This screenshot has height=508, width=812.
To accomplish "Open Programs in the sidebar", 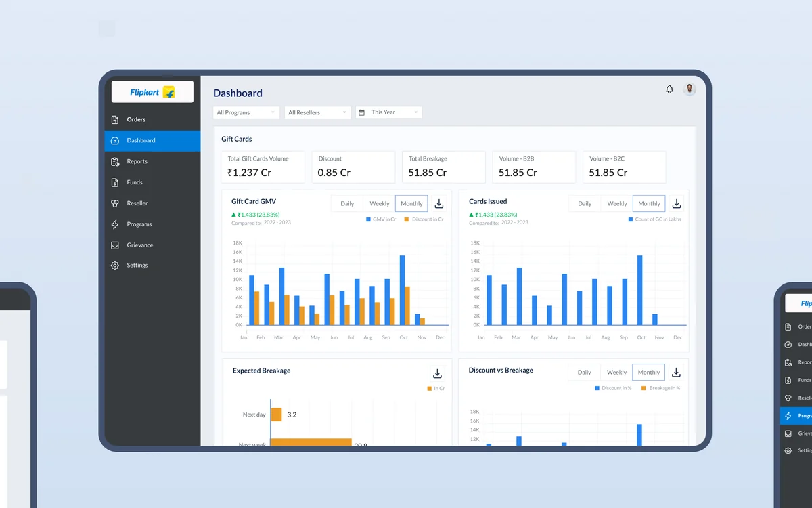I will (x=152, y=224).
